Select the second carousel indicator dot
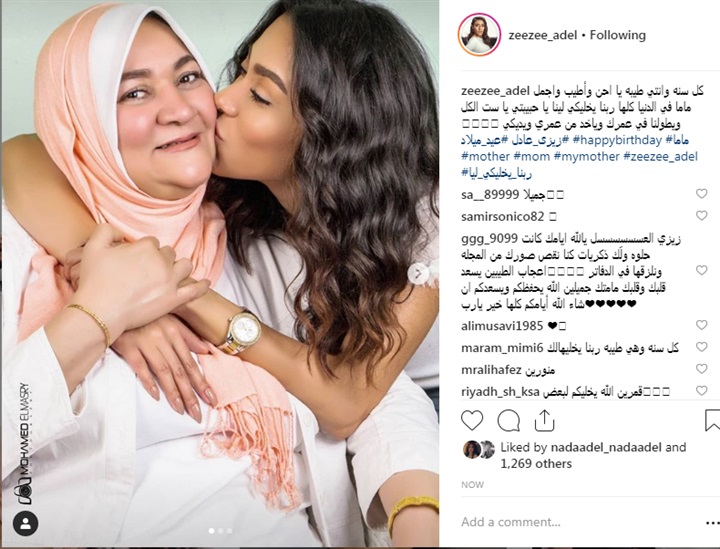 [x=220, y=531]
